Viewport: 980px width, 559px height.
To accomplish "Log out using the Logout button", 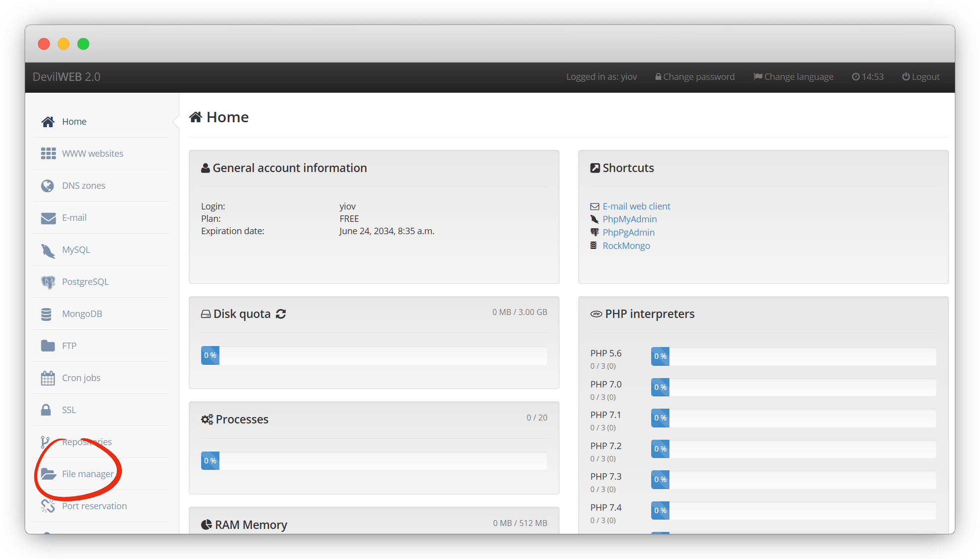I will coord(921,77).
